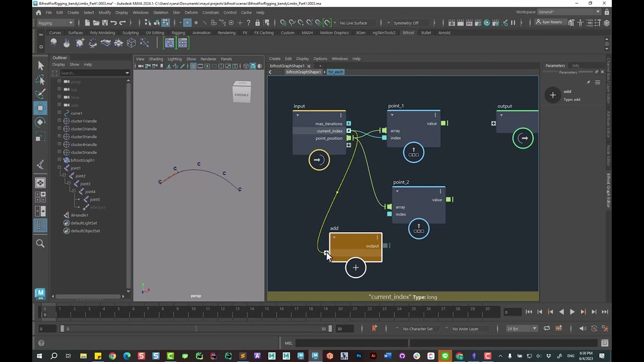Click the for_each breadcrumb
The width and height of the screenshot is (644, 362).
tap(336, 72)
